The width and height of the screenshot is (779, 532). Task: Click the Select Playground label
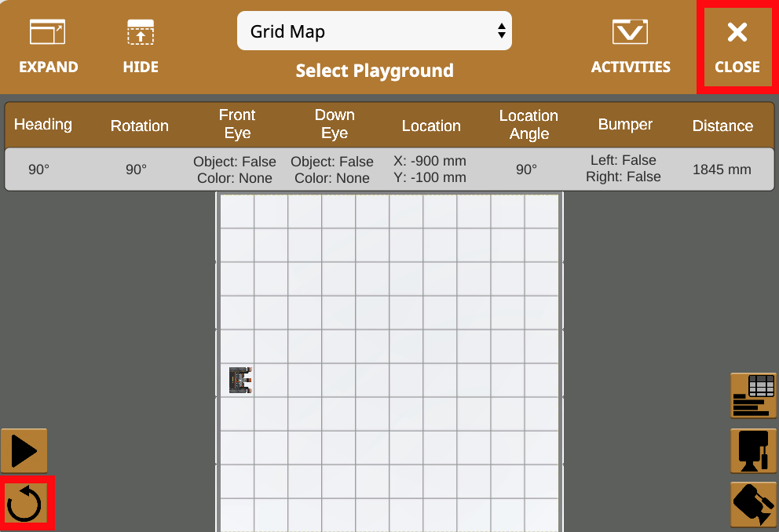click(x=375, y=71)
